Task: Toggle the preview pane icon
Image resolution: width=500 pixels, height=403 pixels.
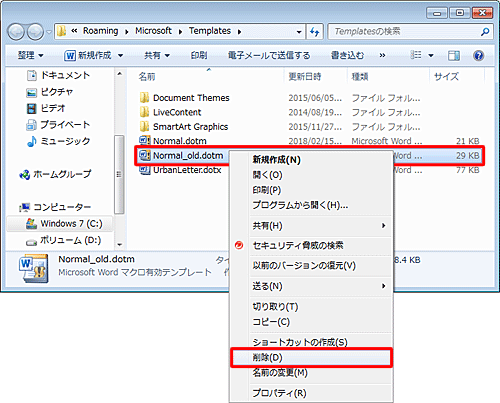Action: [x=454, y=55]
